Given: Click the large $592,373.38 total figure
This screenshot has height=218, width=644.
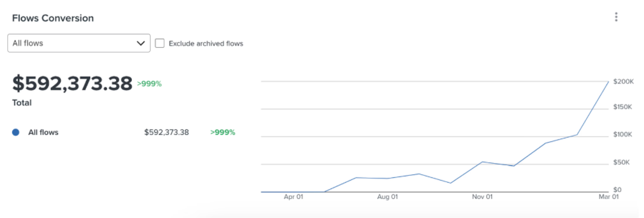Looking at the screenshot, I should pyautogui.click(x=72, y=83).
